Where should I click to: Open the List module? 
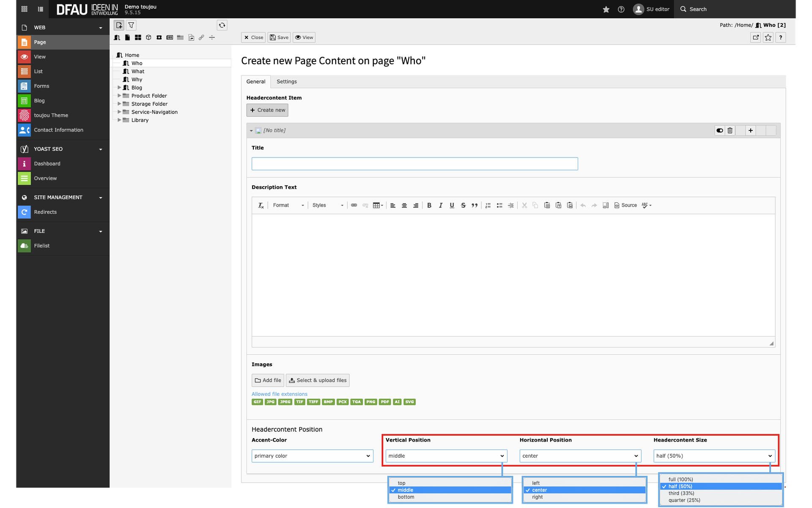point(38,72)
